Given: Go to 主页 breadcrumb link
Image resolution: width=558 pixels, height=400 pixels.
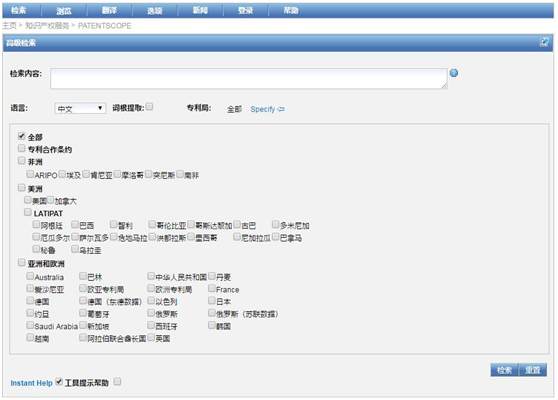Looking at the screenshot, I should (x=10, y=26).
